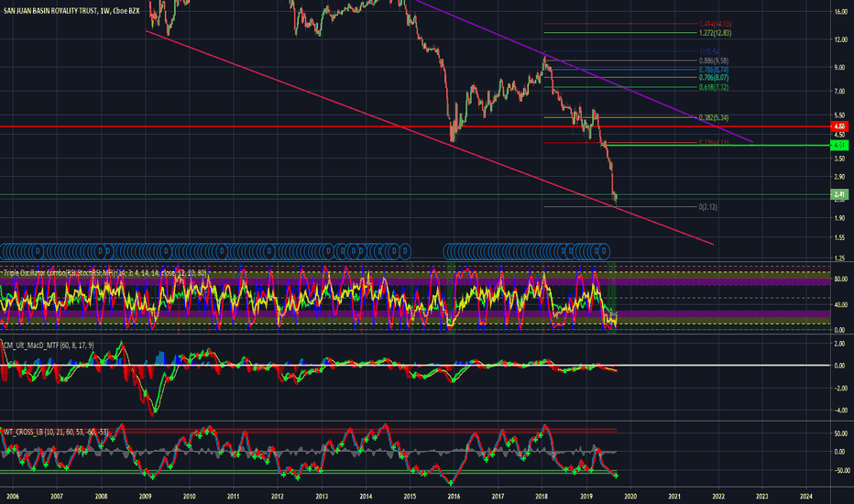Click the bright green 4.01 price tag
854x504 pixels.
click(839, 145)
